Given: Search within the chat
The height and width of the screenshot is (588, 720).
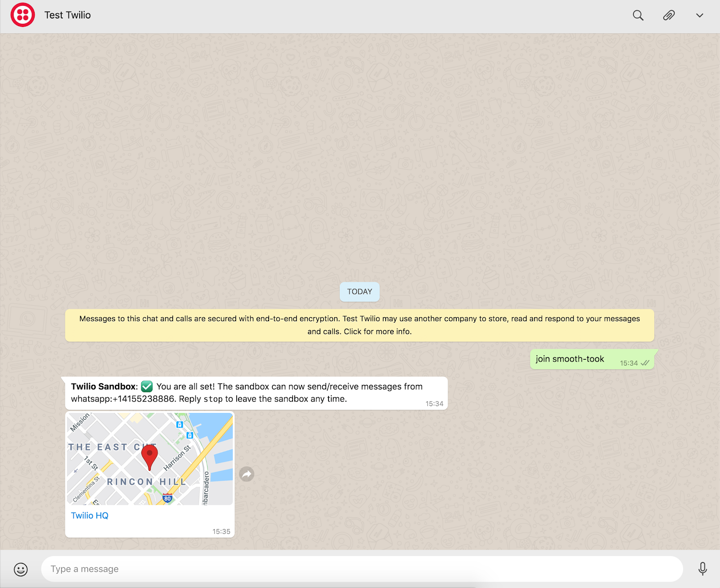Looking at the screenshot, I should click(x=638, y=15).
